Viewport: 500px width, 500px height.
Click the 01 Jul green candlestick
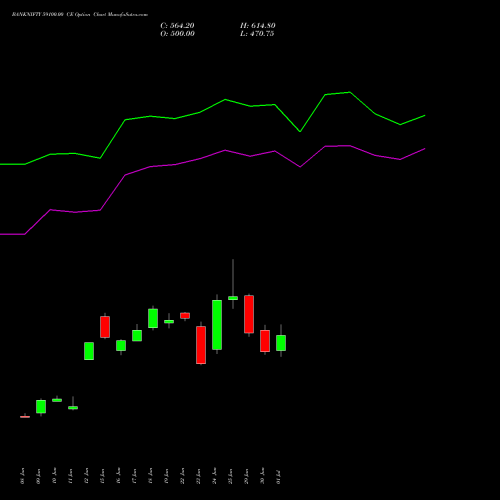[281, 343]
